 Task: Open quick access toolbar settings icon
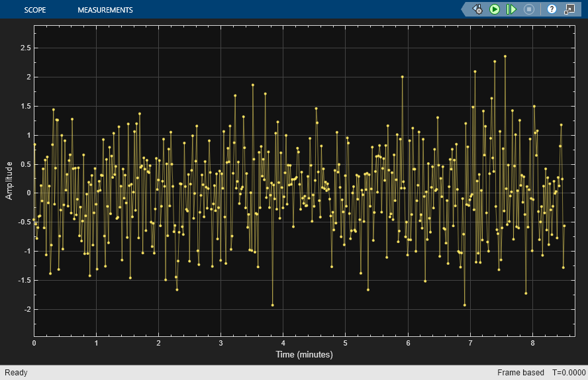click(x=477, y=9)
